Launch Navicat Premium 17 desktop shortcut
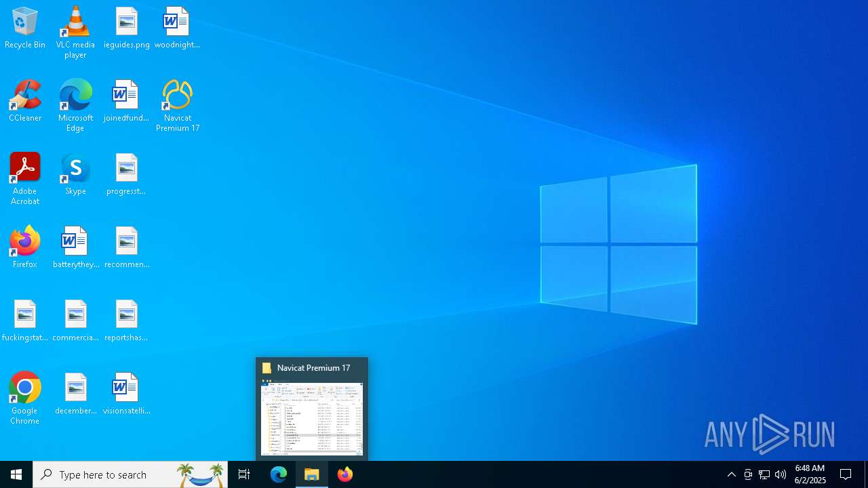The width and height of the screenshot is (868, 488). [x=178, y=106]
